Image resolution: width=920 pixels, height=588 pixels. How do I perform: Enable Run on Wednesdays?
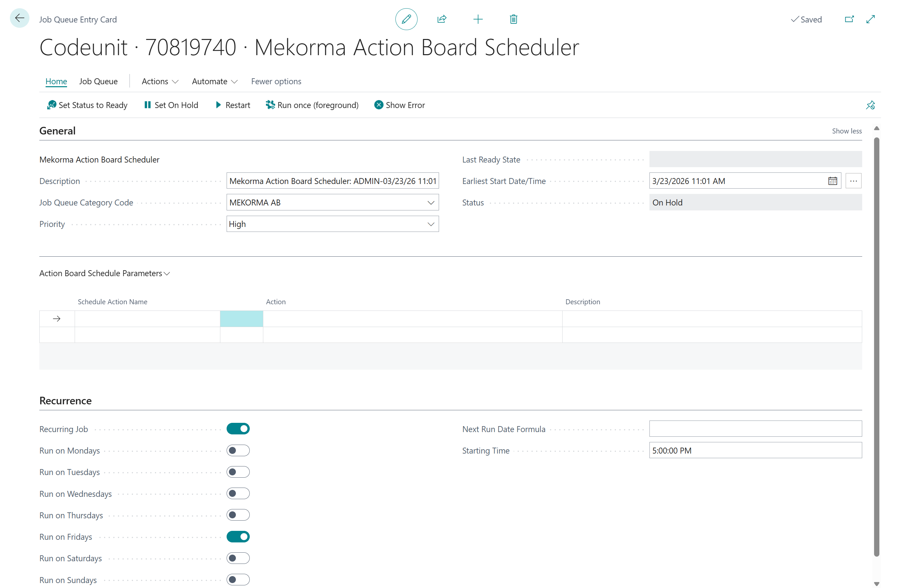pos(238,494)
